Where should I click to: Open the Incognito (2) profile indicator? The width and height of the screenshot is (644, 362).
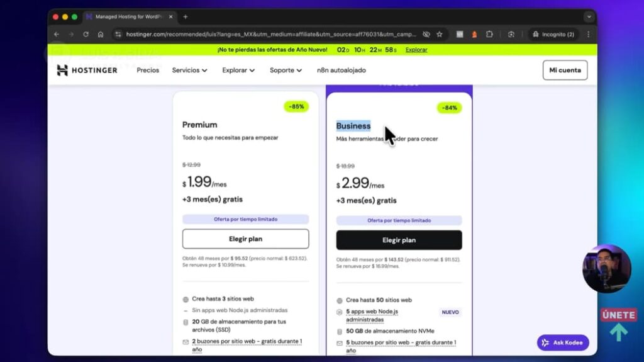[x=553, y=35]
